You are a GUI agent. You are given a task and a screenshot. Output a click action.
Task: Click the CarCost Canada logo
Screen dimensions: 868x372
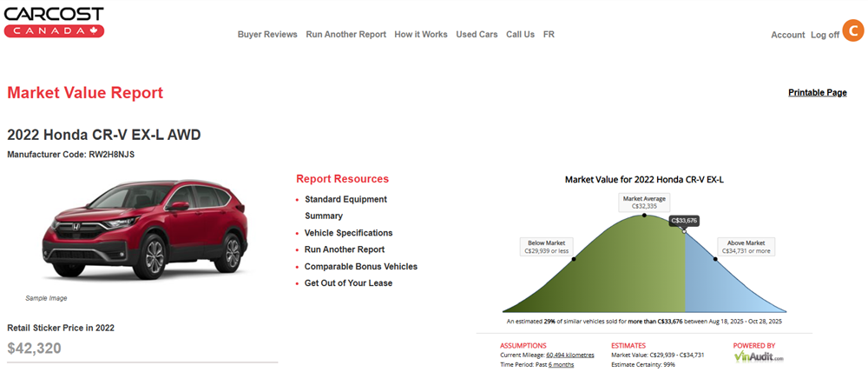pos(54,22)
